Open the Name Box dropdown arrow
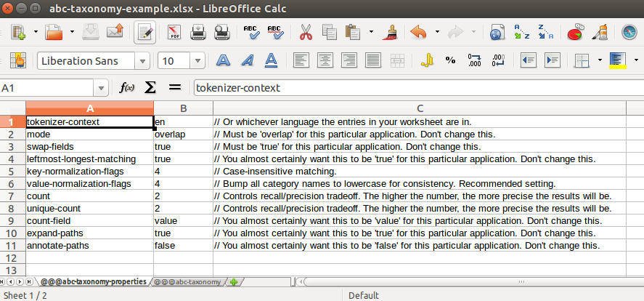Image resolution: width=644 pixels, height=301 pixels. tap(101, 87)
